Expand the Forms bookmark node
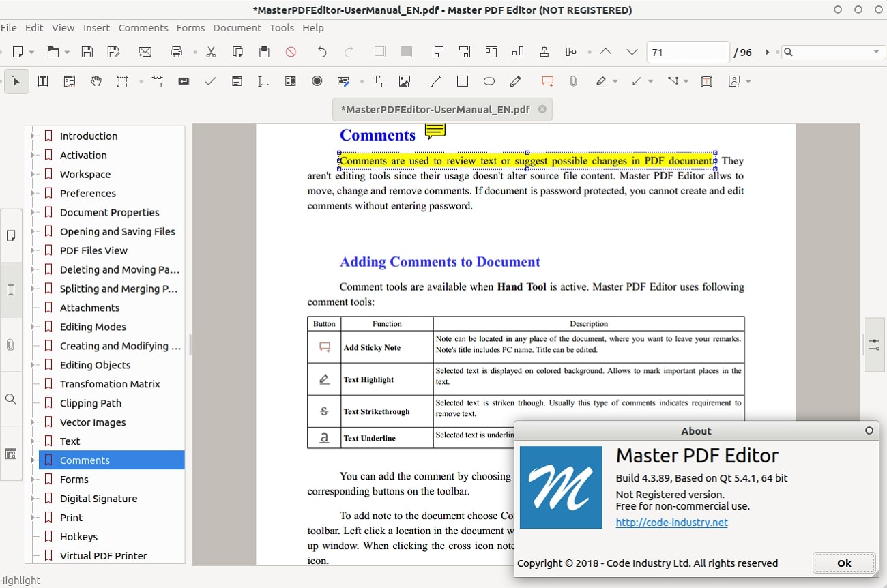The image size is (887, 588). coord(32,480)
